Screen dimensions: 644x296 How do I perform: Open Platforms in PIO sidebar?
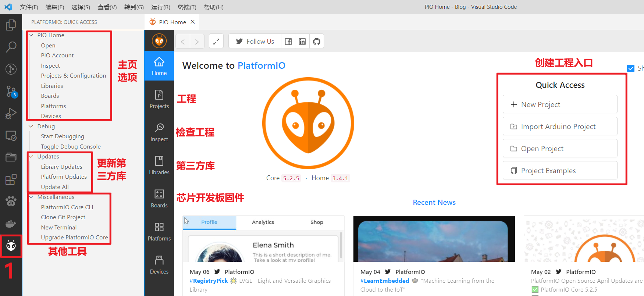click(159, 232)
